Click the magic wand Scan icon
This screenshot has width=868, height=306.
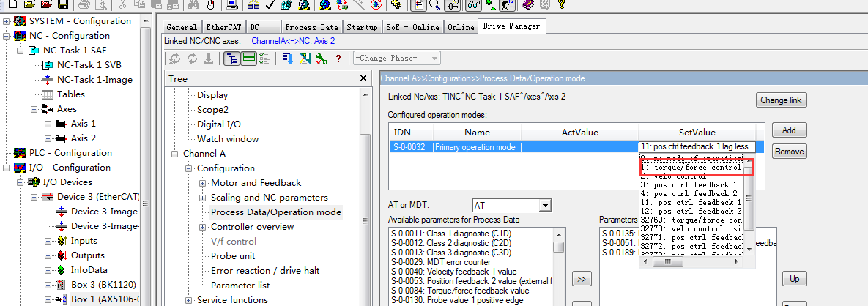tap(358, 5)
